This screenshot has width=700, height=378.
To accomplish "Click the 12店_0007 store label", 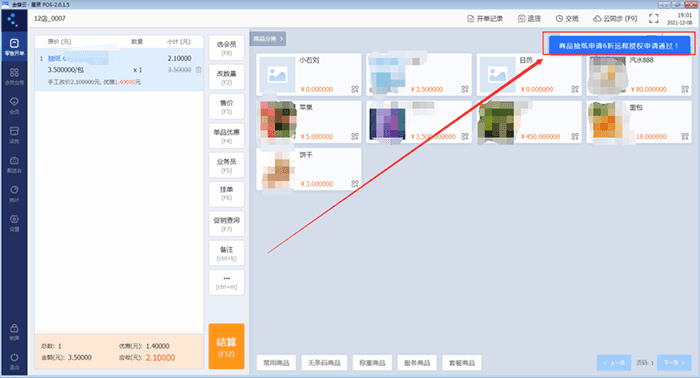I will [50, 18].
